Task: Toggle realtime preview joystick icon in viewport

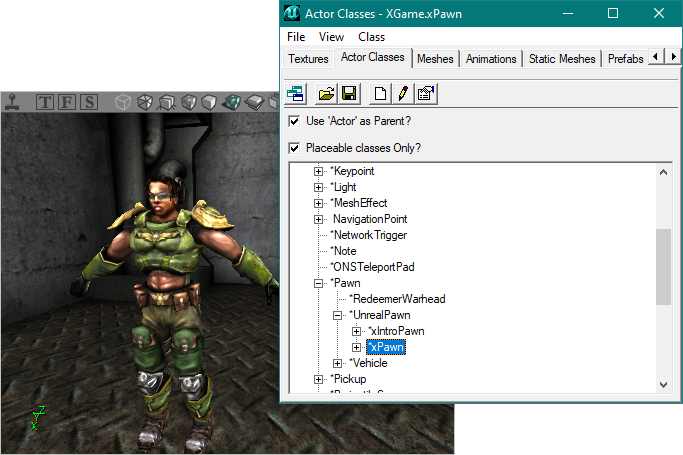Action: coord(13,102)
